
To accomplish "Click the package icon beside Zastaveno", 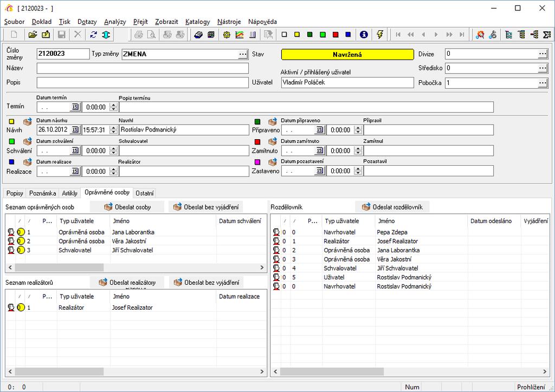I will click(x=272, y=162).
